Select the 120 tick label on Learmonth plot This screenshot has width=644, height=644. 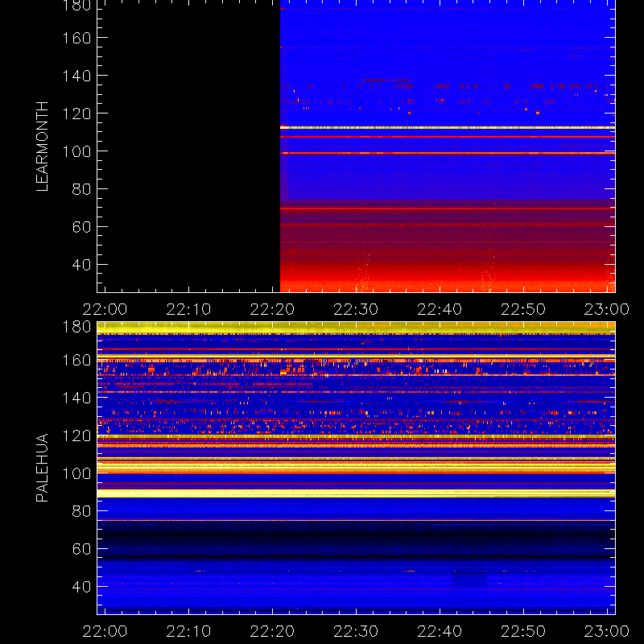[x=76, y=114]
